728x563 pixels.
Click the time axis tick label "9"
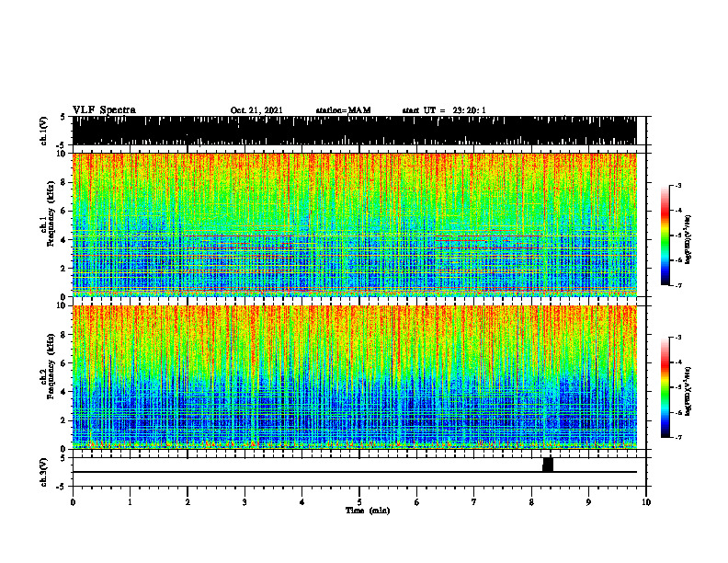[x=588, y=502]
